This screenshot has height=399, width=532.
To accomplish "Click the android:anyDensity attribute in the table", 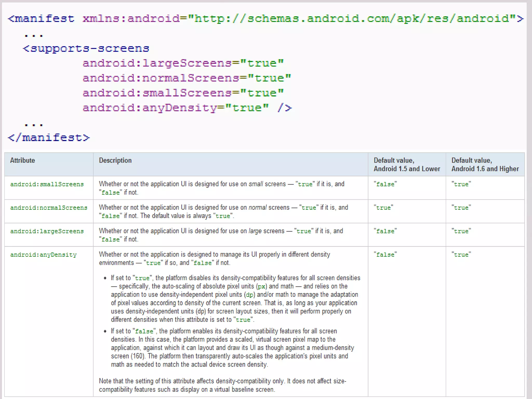I will (x=43, y=255).
